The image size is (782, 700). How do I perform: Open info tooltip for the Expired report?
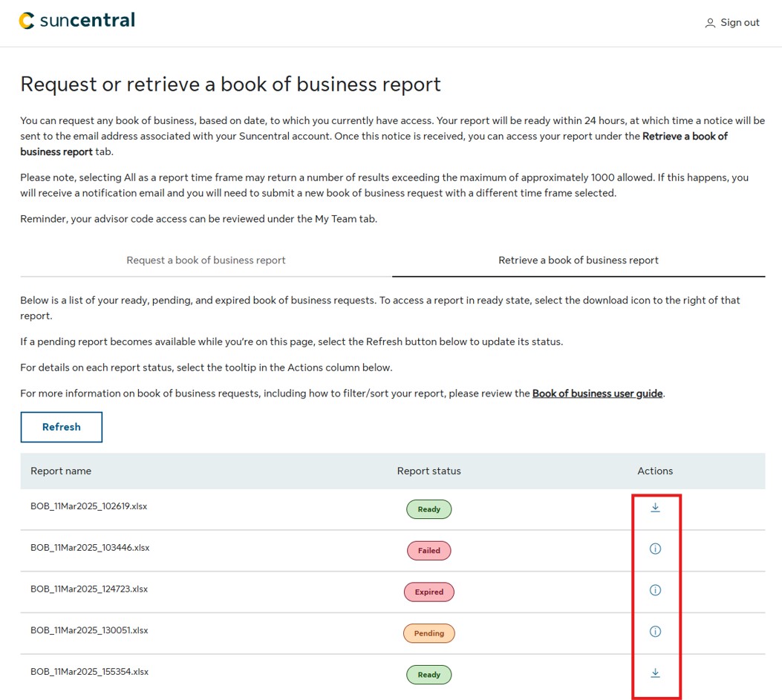point(655,591)
